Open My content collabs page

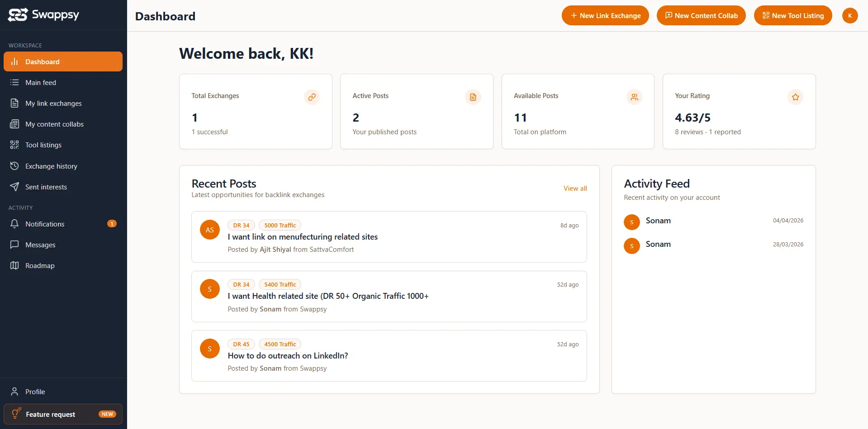coord(63,124)
